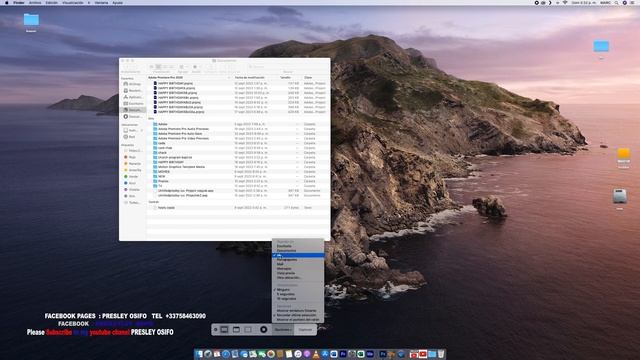The height and width of the screenshot is (360, 640).
Task: Click the Finder window search field
Action: 287,67
